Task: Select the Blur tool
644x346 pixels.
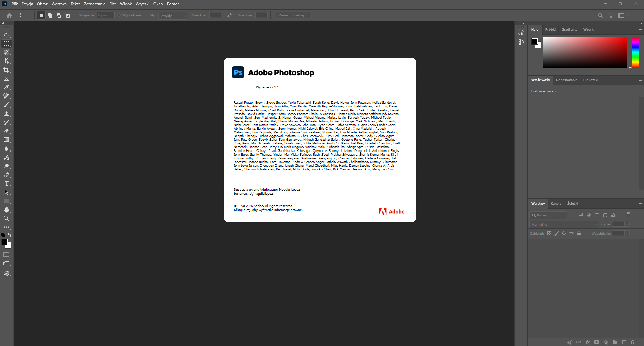Action: (6, 148)
